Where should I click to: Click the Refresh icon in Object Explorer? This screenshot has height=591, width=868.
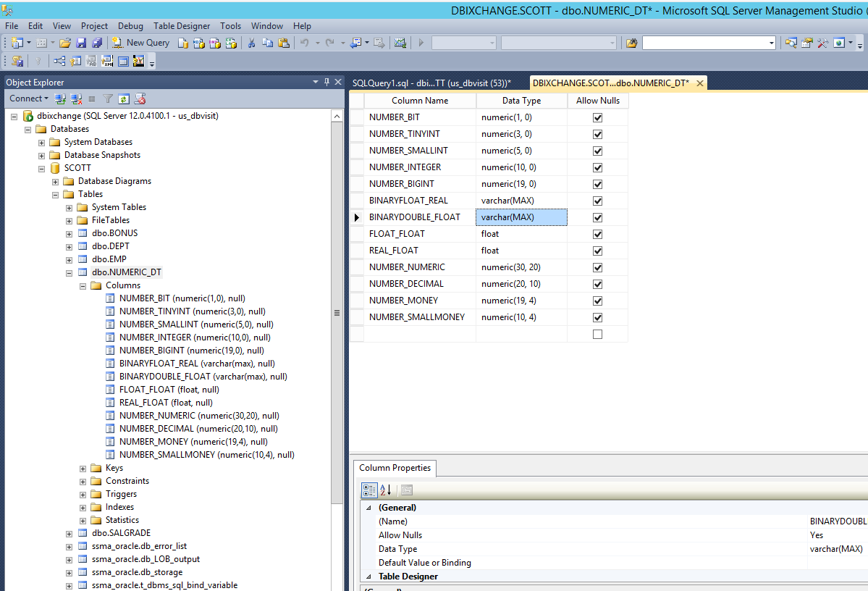click(124, 98)
